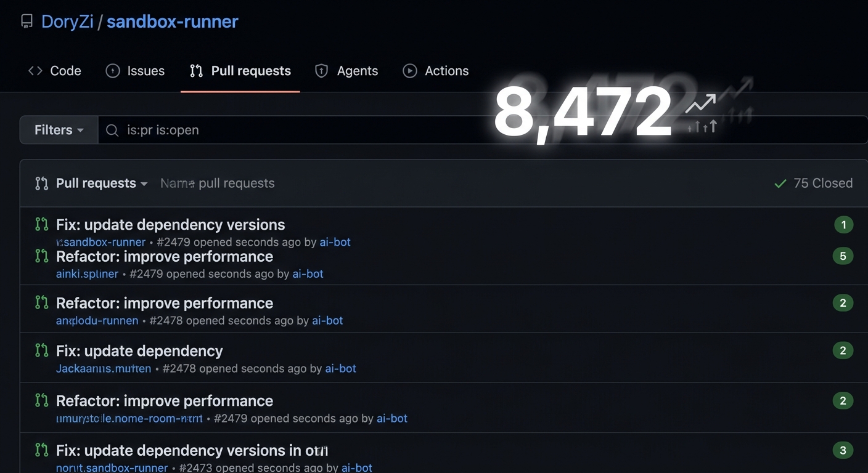Click '#2473 opened seconds ago' text in bottom row
Screen dimensions: 868x473
pos(251,467)
